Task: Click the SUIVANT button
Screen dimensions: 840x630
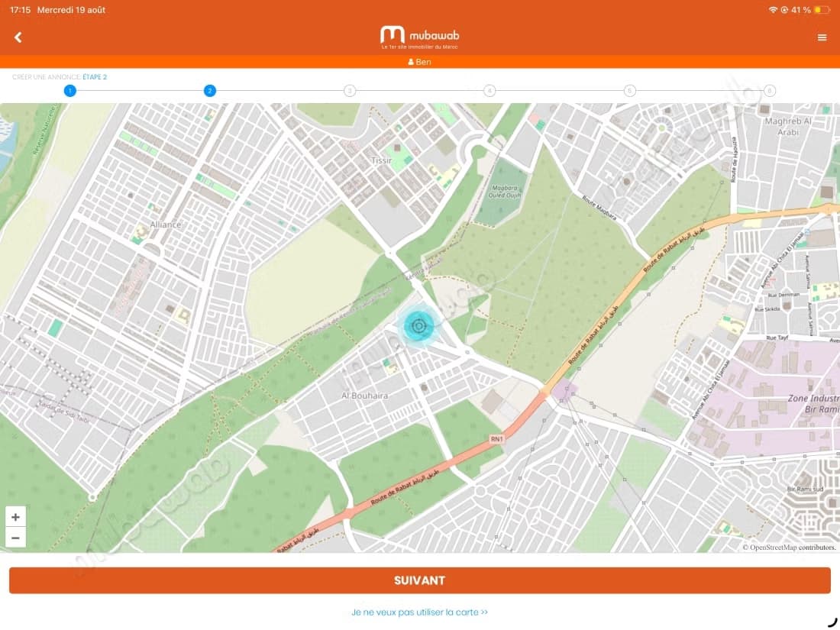Action: (419, 580)
